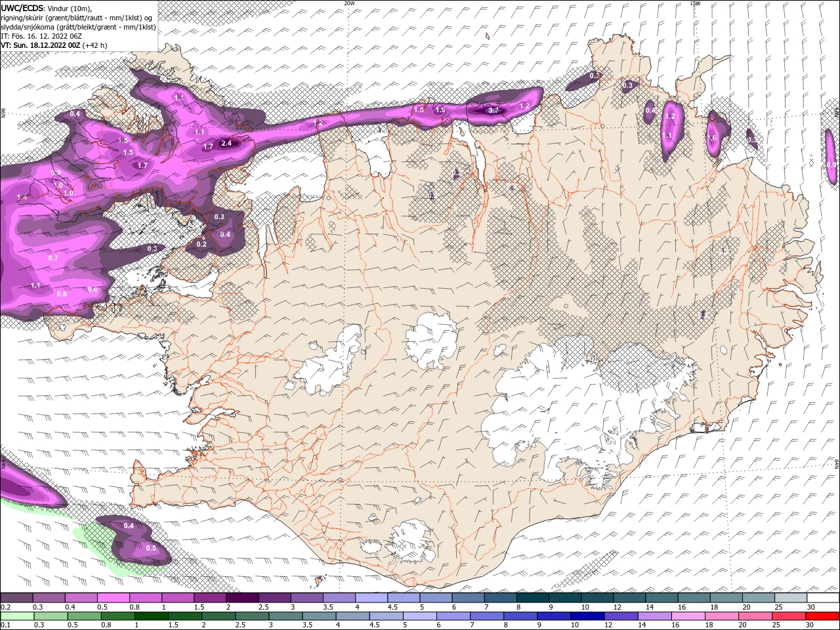Image resolution: width=840 pixels, height=630 pixels.
Task: Click the 20W longitude label
Action: [349, 3]
